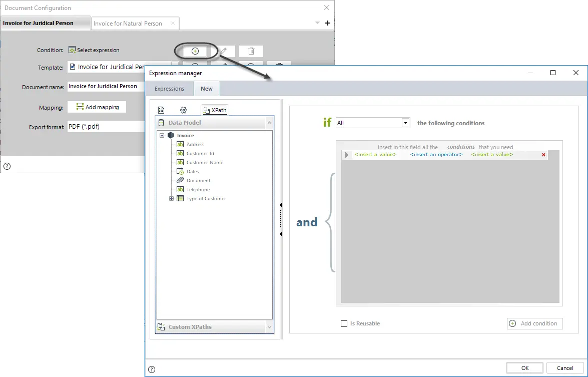This screenshot has width=588, height=377.
Task: Click the row arrow beside the condition line
Action: [346, 155]
